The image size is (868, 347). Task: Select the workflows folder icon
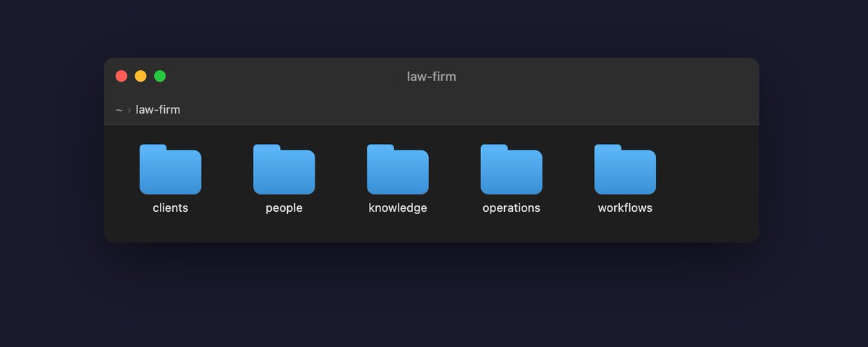pyautogui.click(x=625, y=170)
